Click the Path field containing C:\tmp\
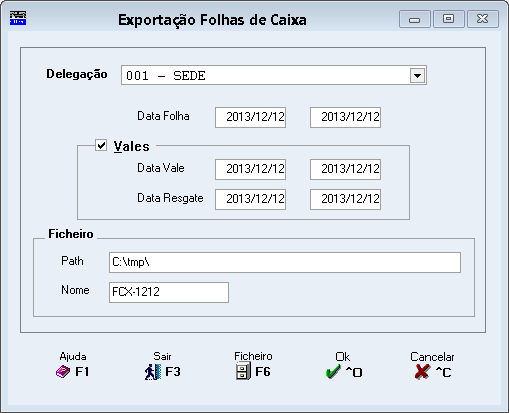This screenshot has width=509, height=413. pyautogui.click(x=285, y=263)
